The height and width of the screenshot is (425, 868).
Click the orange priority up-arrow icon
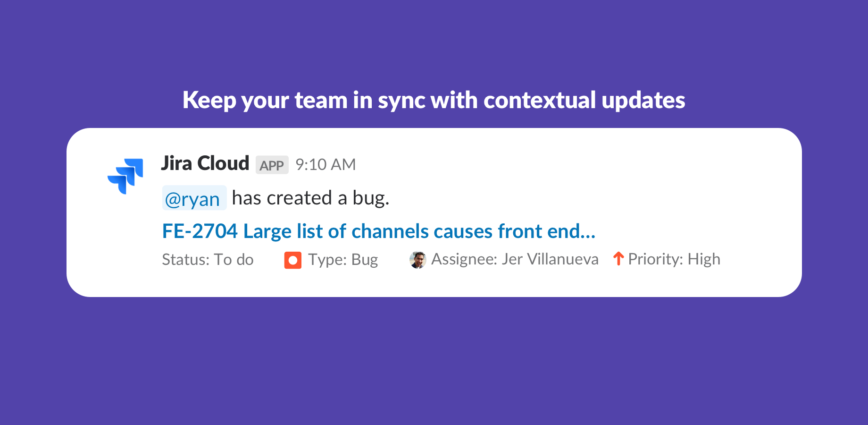[618, 259]
